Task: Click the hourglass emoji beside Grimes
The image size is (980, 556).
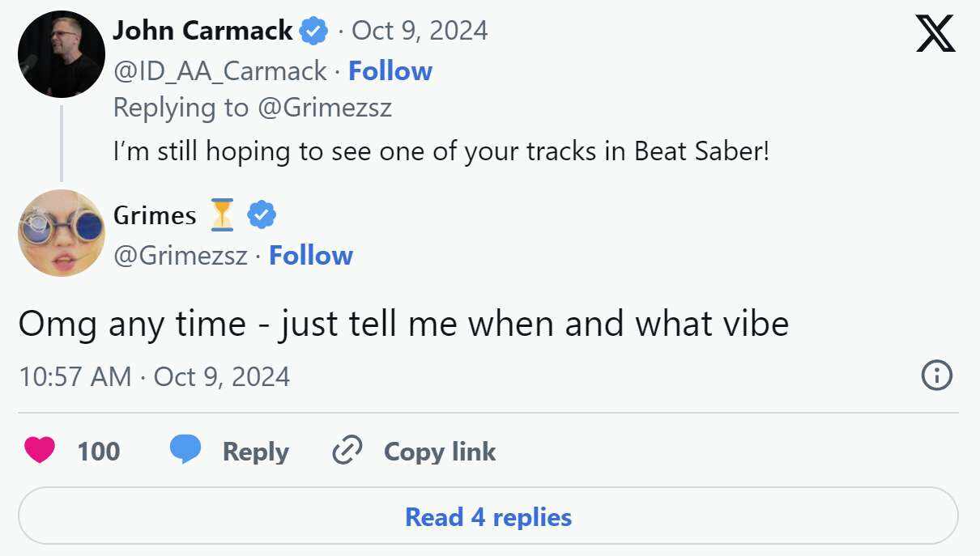Action: point(222,215)
